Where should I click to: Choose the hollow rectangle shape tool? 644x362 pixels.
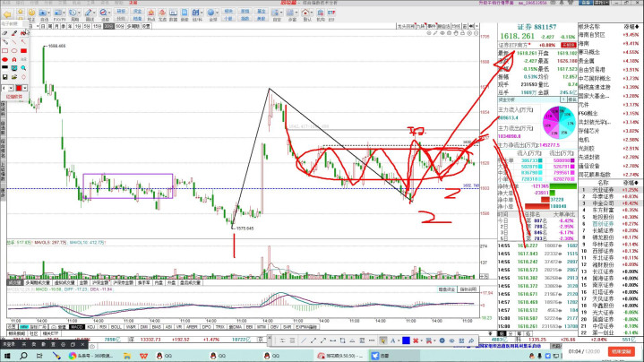pyautogui.click(x=5, y=51)
